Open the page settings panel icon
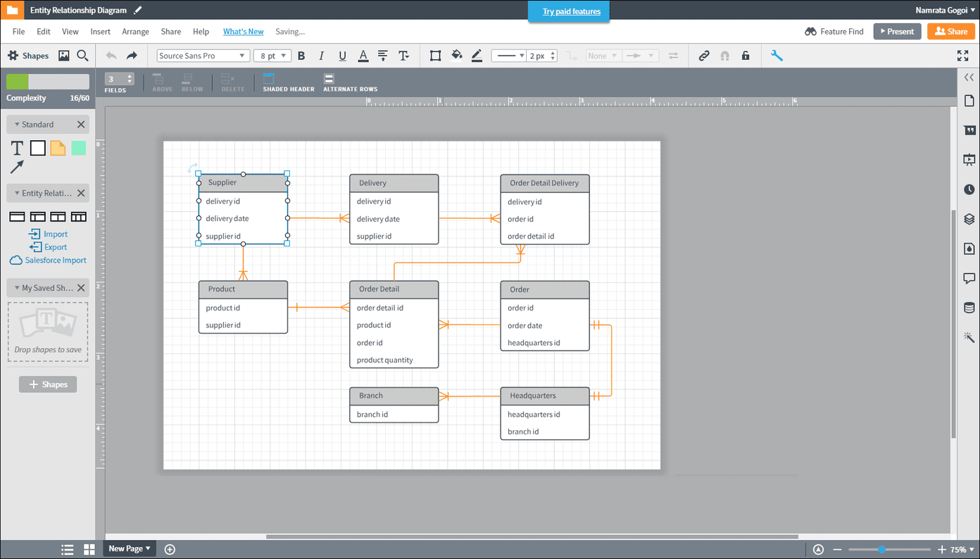The image size is (980, 559). (x=969, y=101)
